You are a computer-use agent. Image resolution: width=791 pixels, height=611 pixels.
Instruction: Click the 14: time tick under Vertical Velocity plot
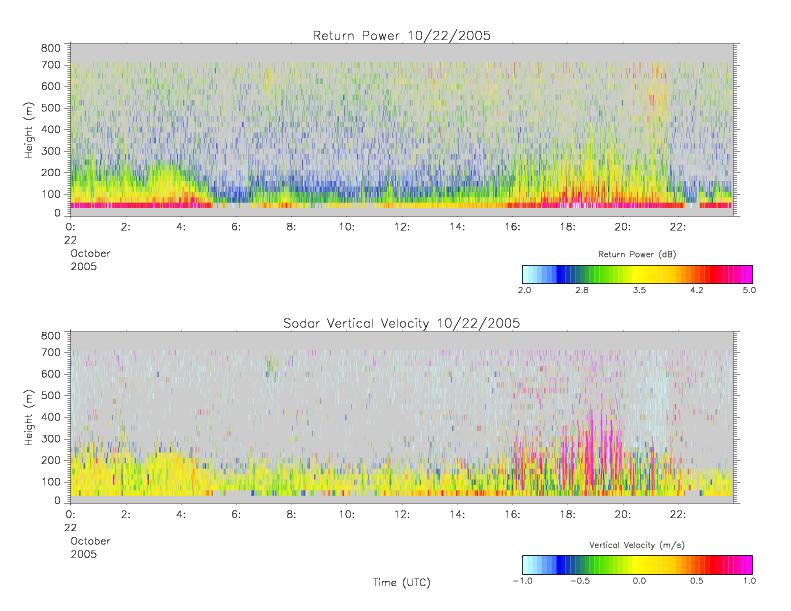click(457, 515)
